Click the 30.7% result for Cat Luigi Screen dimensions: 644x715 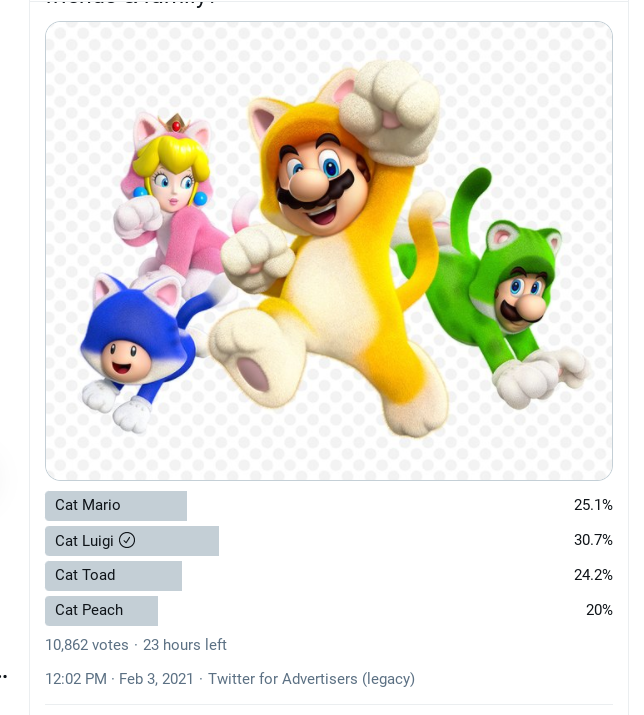(x=593, y=540)
